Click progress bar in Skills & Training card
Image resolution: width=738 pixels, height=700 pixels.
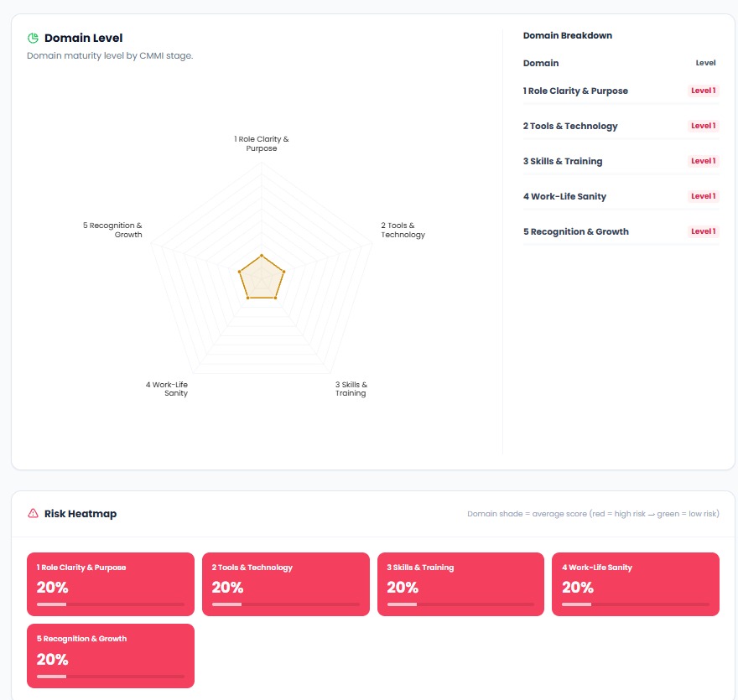460,604
